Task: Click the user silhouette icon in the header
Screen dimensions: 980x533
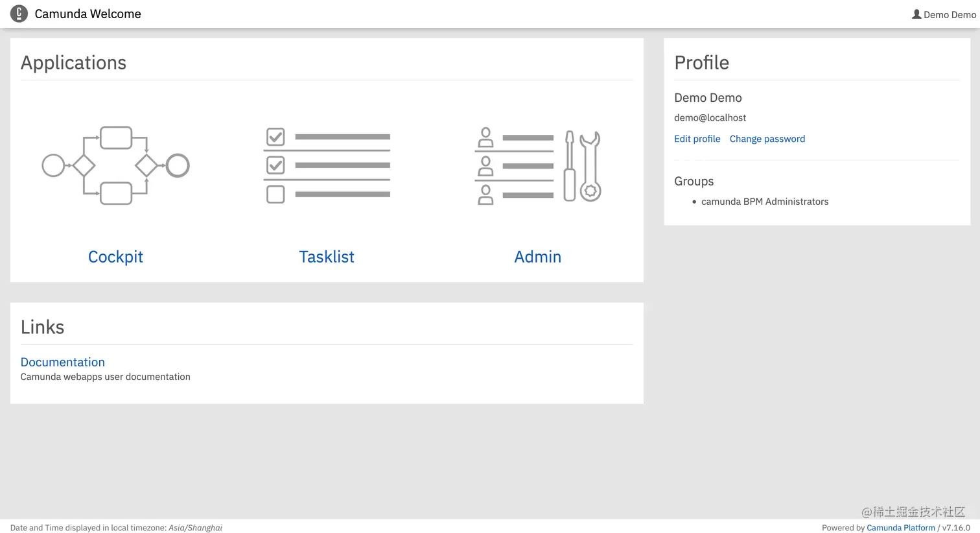Action: point(916,14)
